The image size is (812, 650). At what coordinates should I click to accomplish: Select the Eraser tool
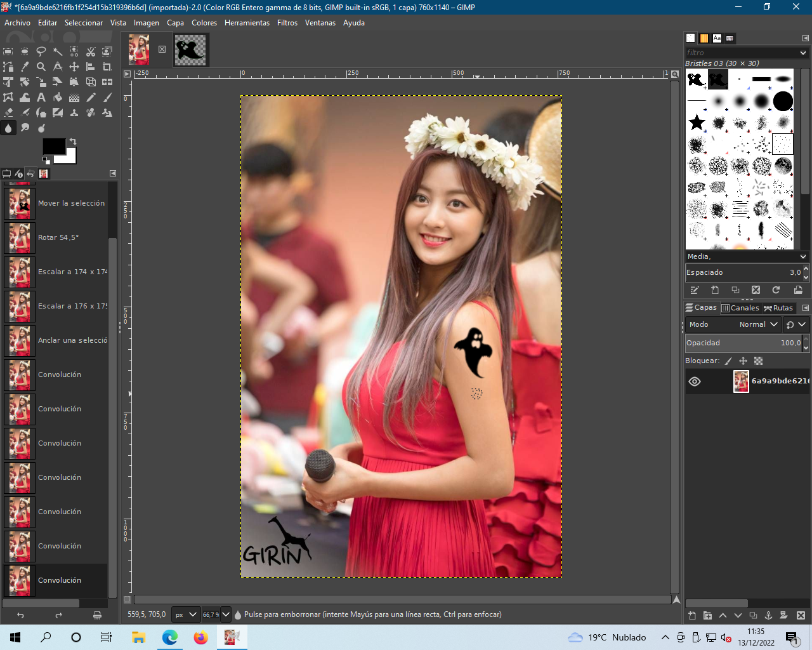click(x=8, y=112)
